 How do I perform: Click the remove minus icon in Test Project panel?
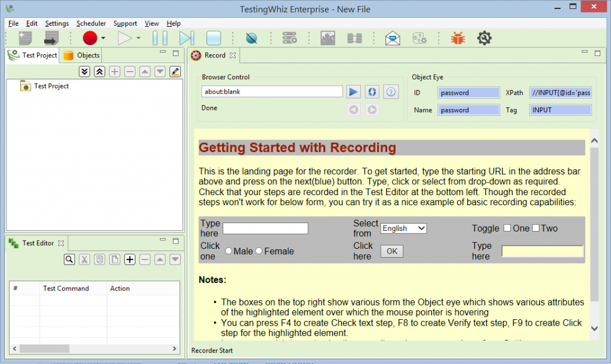(129, 72)
